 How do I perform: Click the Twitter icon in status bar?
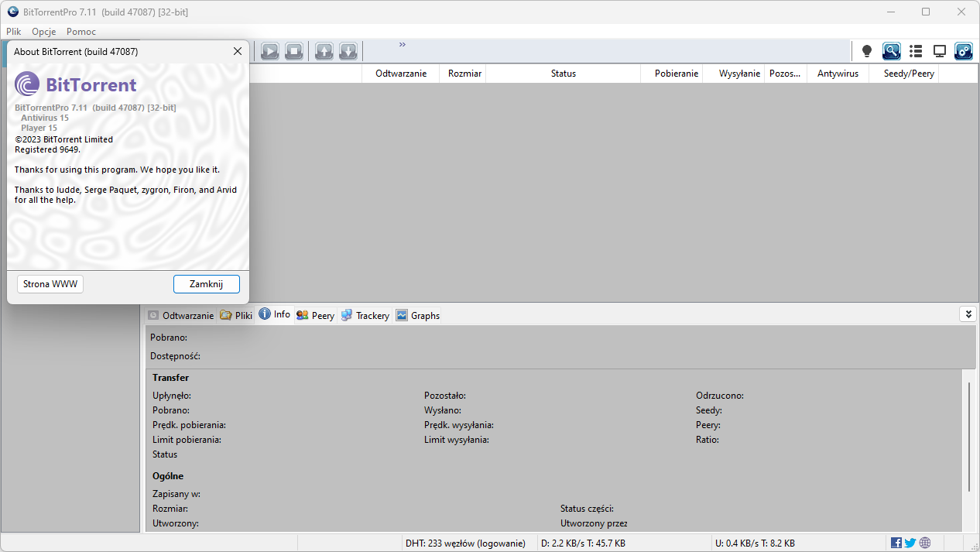click(910, 543)
